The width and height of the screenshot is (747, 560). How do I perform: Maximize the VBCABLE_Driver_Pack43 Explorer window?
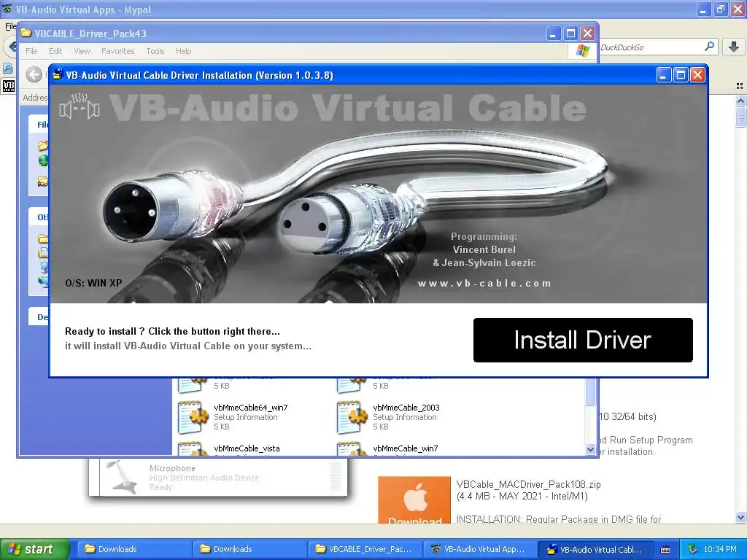[x=570, y=34]
